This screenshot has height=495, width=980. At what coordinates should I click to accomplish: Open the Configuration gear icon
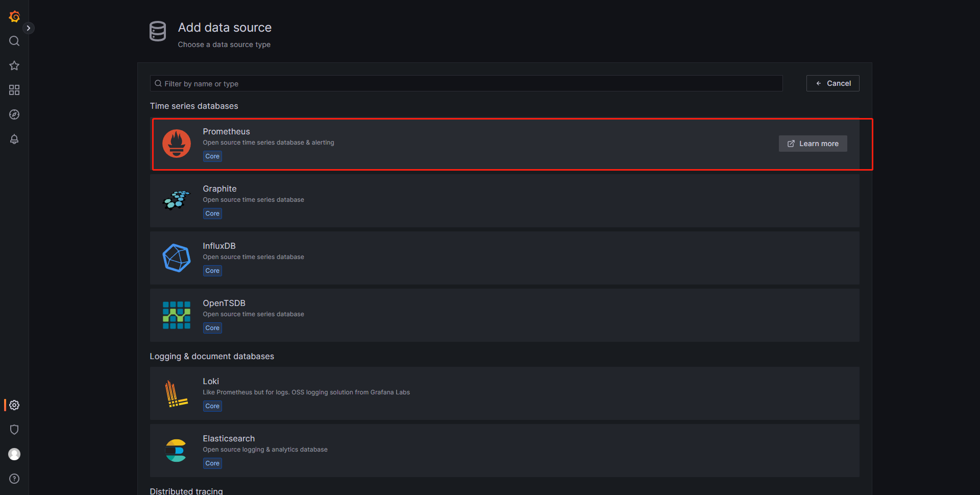pyautogui.click(x=14, y=405)
